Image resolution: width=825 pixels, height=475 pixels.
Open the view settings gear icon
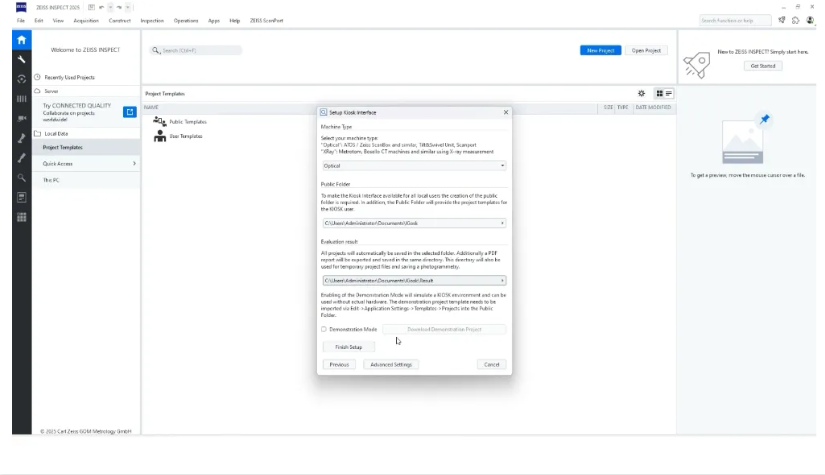click(x=641, y=94)
